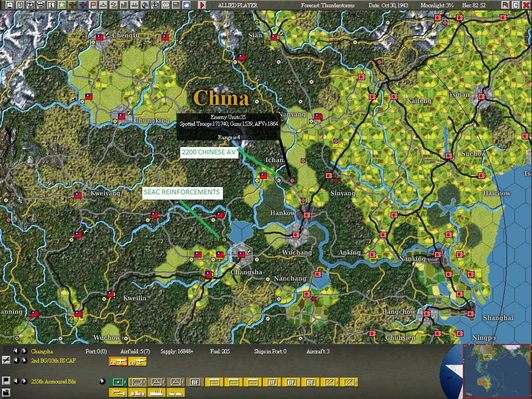
Task: Open 2nd BG/10th BS CAF air unit
Action: [54, 361]
